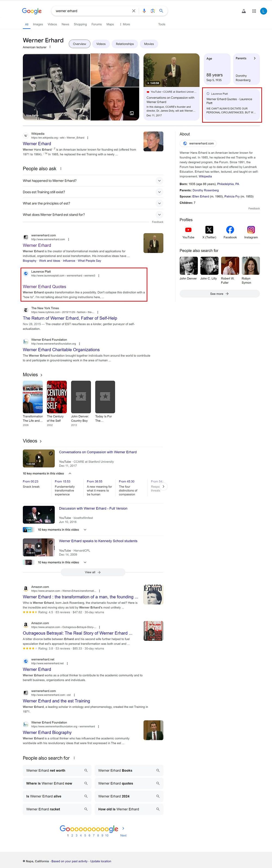Expand "Does est Training still exist?" question
The height and width of the screenshot is (868, 272).
tap(159, 192)
